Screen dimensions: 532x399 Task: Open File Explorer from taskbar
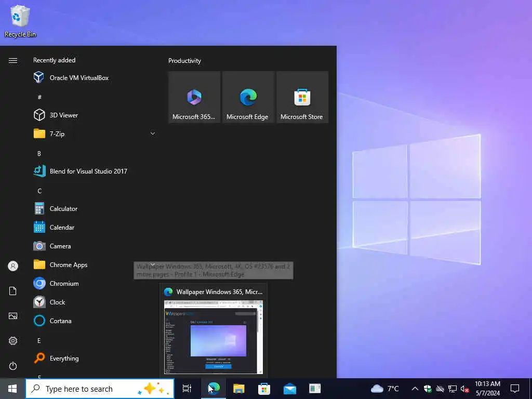pyautogui.click(x=239, y=389)
